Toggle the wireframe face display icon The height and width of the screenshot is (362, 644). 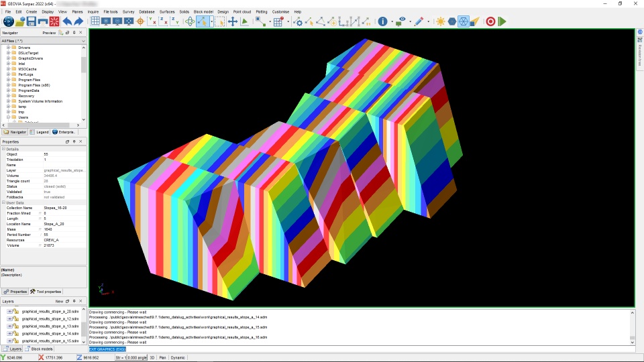coord(463,21)
